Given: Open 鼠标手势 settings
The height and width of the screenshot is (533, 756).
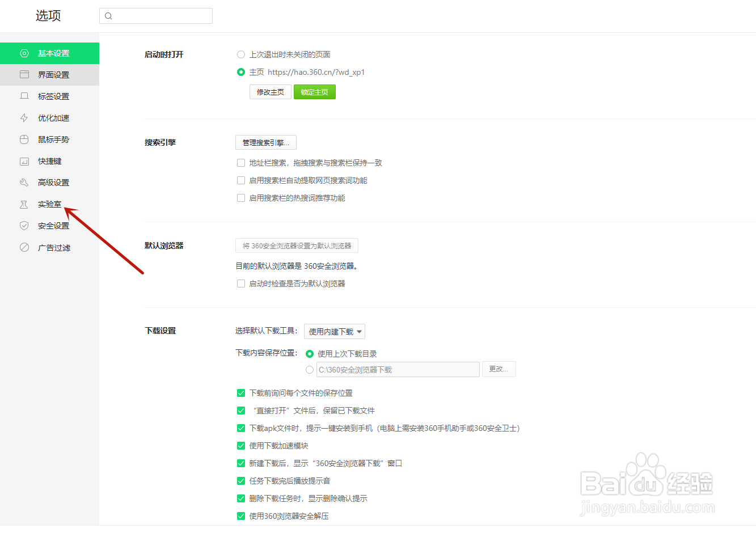Looking at the screenshot, I should 49,139.
